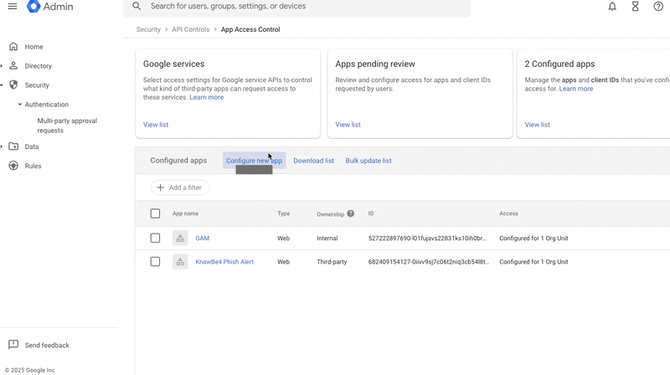Image resolution: width=670 pixels, height=375 pixels.
Task: Click the KnowBe4 client ID text
Action: pyautogui.click(x=429, y=262)
